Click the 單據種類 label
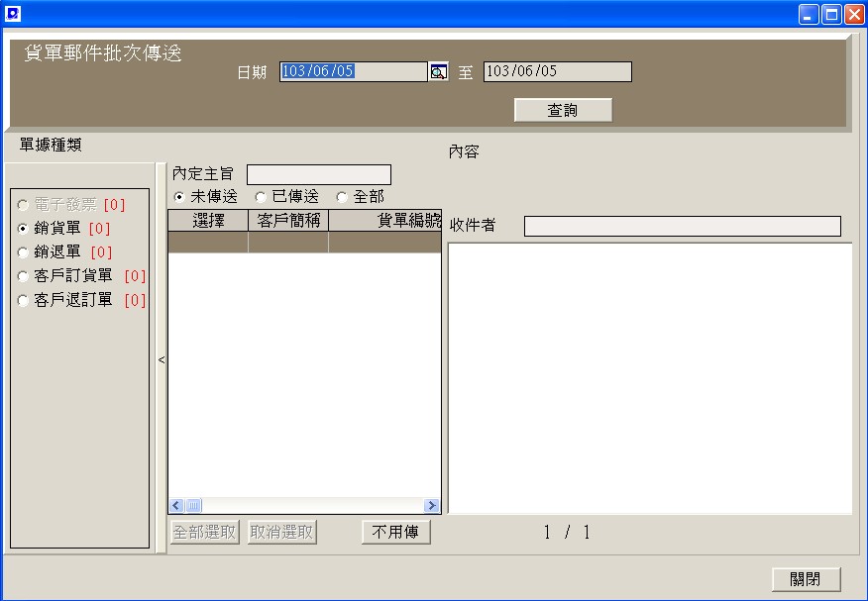The width and height of the screenshot is (868, 601). click(51, 146)
